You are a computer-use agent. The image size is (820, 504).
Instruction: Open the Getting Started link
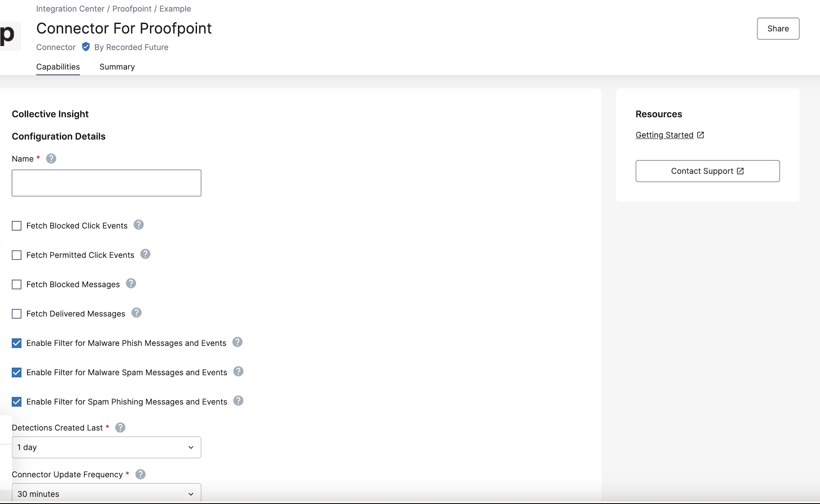(664, 135)
